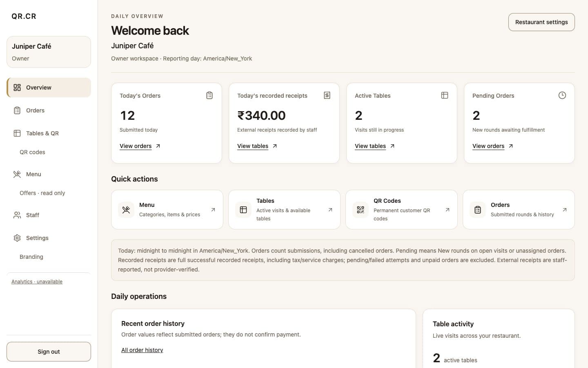This screenshot has width=588, height=368.
Task: Click the clipboard icon in Orders quick action
Action: click(478, 210)
